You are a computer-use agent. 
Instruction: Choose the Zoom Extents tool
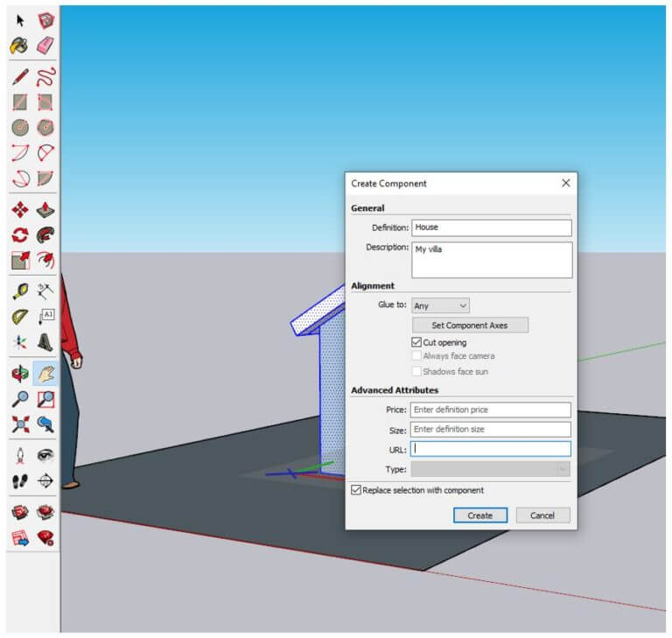point(20,424)
